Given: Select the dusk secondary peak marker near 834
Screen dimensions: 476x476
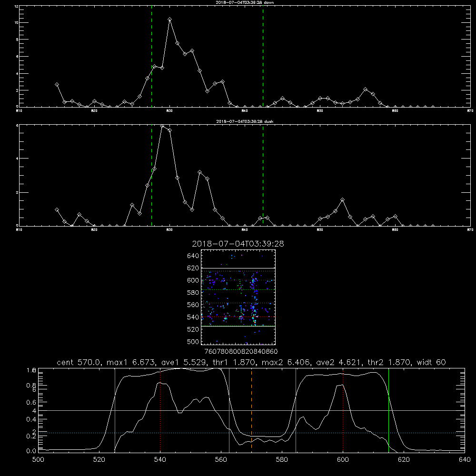Looking at the screenshot, I should click(200, 172).
